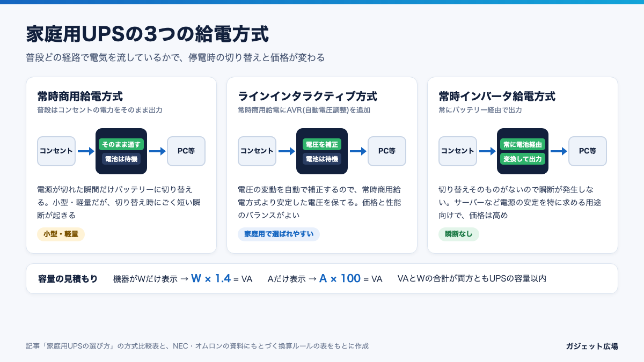This screenshot has width=644, height=362.
Task: Click 電池は待機 label under 電圧を補正
Action: coord(322,159)
